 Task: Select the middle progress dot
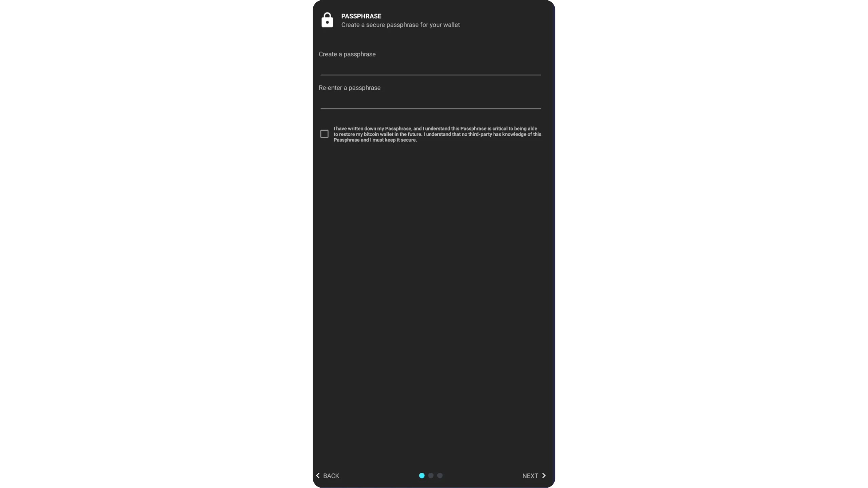coord(431,475)
